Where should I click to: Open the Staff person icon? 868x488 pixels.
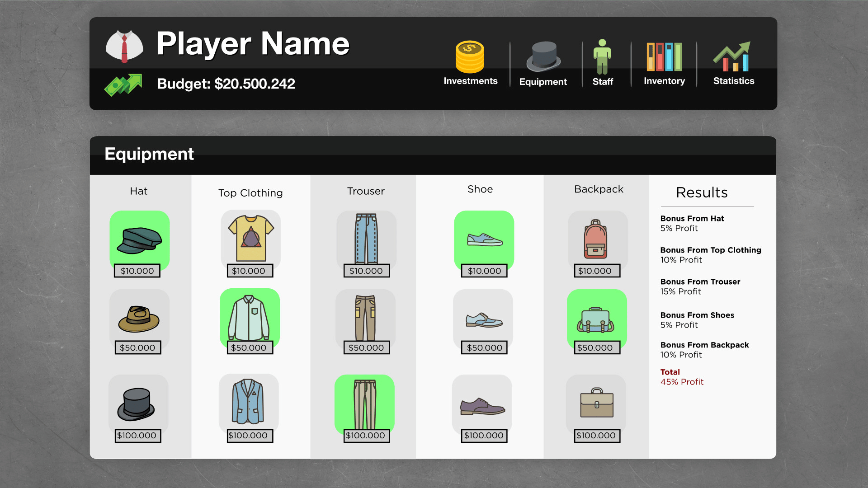pyautogui.click(x=602, y=57)
